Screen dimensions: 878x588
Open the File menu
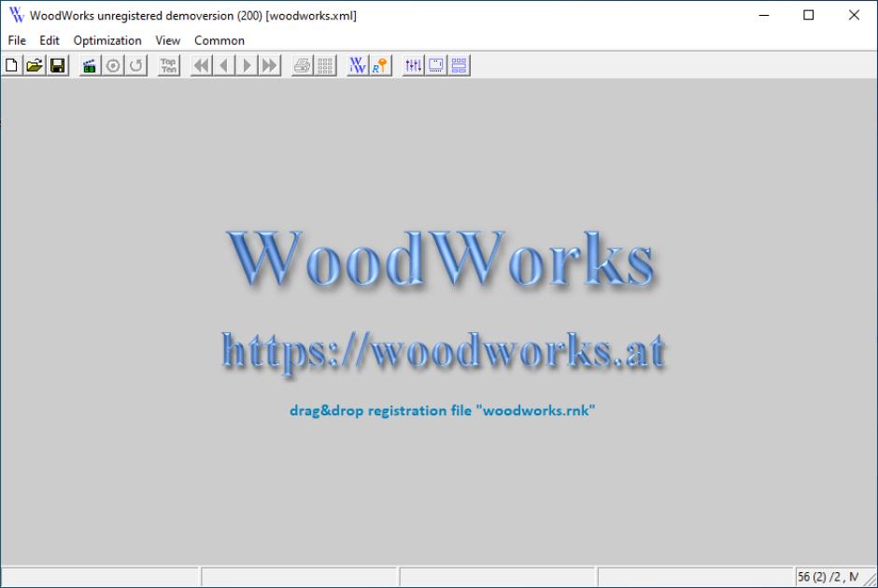17,40
